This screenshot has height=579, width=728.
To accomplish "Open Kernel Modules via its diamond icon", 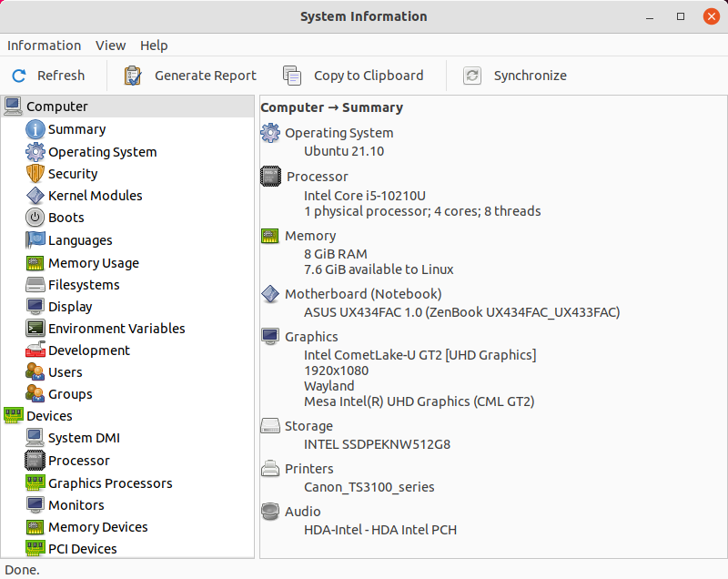I will [35, 195].
